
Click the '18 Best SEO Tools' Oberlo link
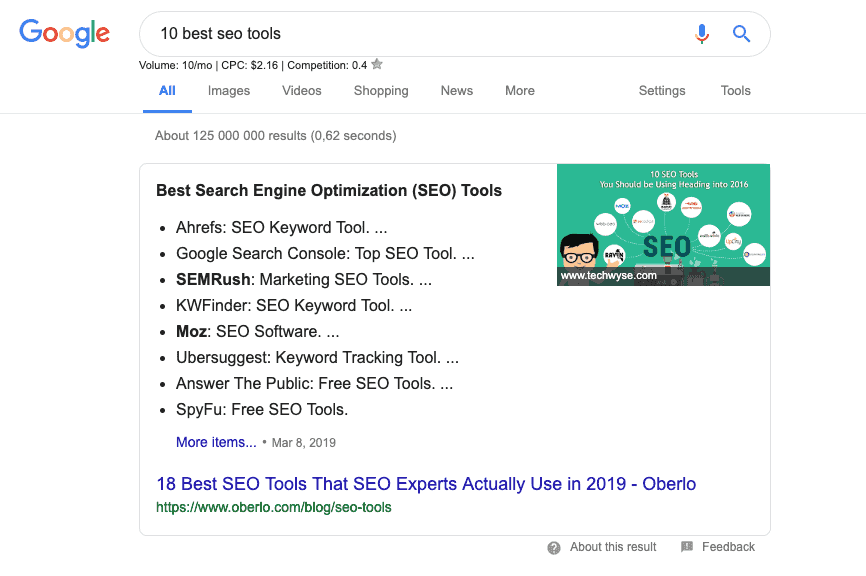(x=426, y=484)
